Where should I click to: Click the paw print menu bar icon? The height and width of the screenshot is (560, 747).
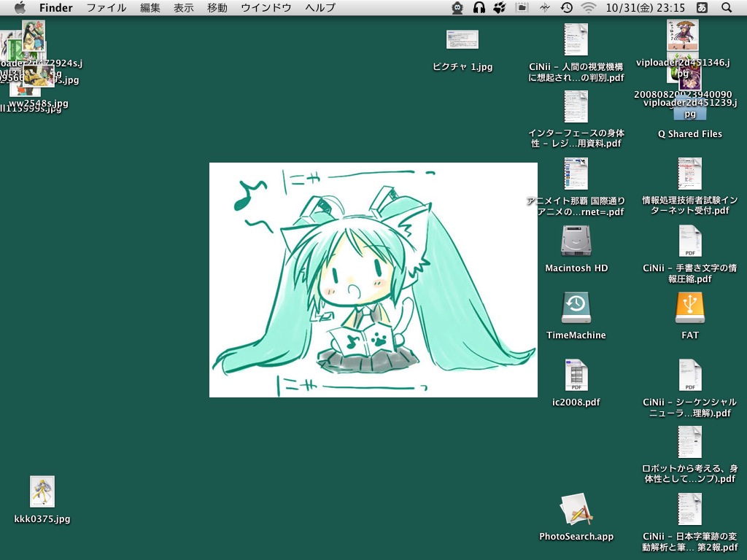pos(499,7)
